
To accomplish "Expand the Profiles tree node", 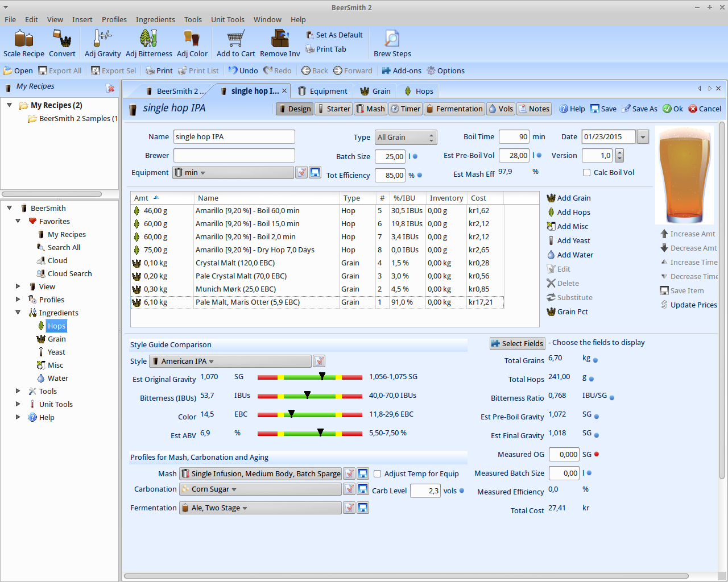I will 18,300.
